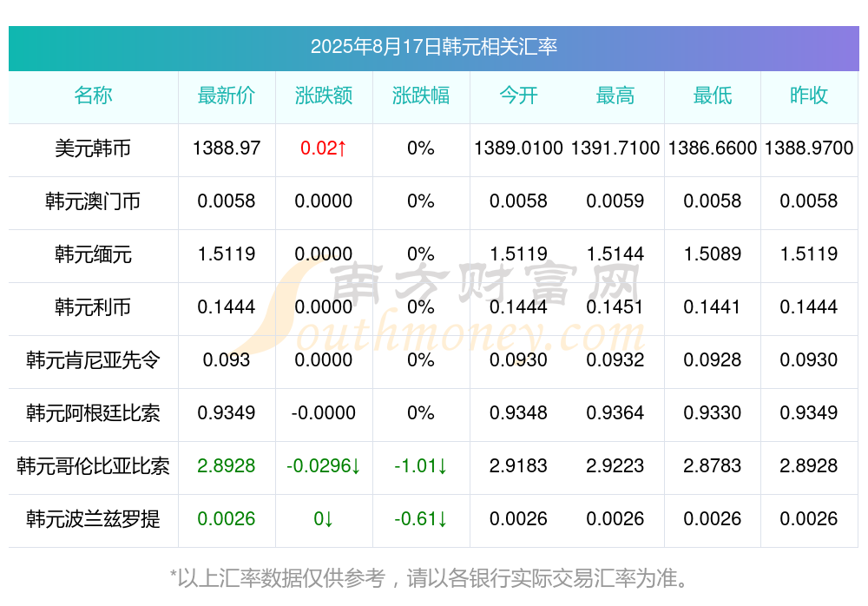
Task: Click 韩元阿根廷比索 previous close 0.9349
Action: (809, 412)
